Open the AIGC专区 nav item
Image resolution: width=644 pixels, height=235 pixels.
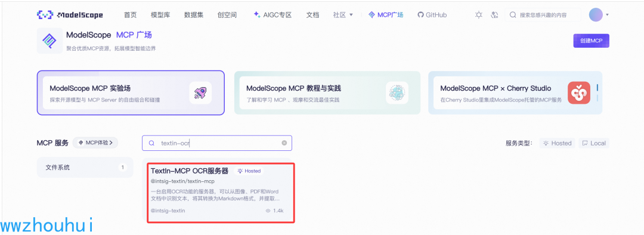click(x=273, y=15)
